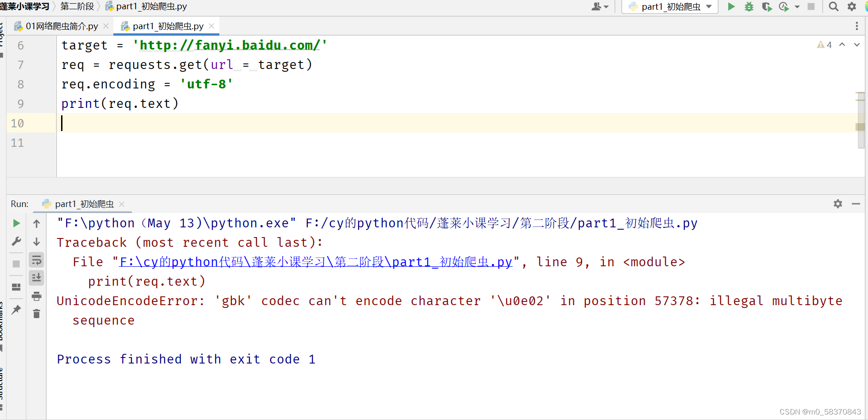This screenshot has width=868, height=420.
Task: Navigate up the stack trace
Action: click(x=37, y=223)
